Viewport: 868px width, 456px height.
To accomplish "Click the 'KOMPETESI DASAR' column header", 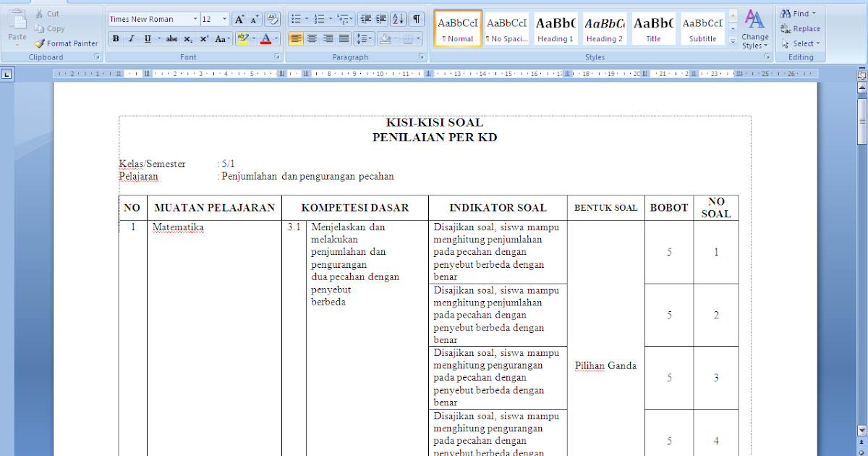I will point(355,208).
